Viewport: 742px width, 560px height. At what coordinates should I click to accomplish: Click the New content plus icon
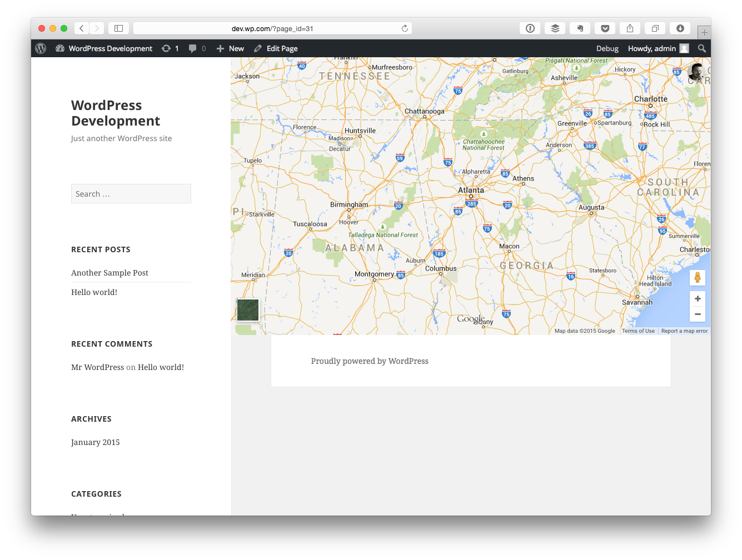tap(221, 48)
